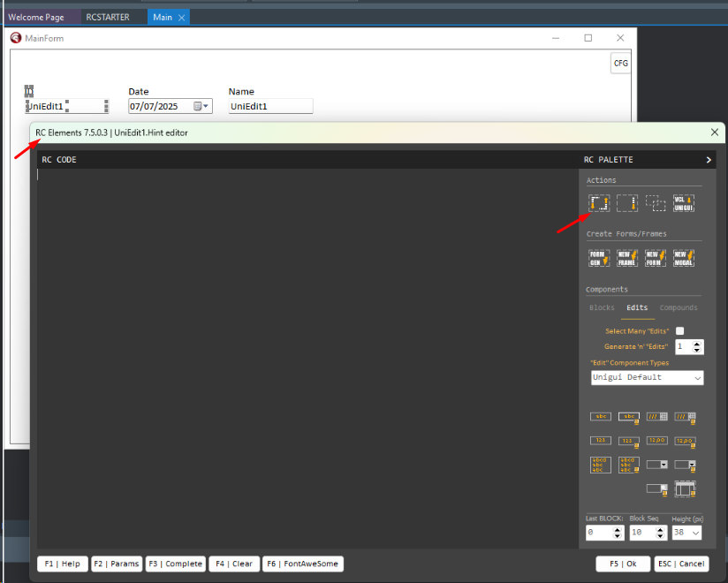728x583 pixels.
Task: Insert a plain 'abc' text edit component
Action: (600, 416)
